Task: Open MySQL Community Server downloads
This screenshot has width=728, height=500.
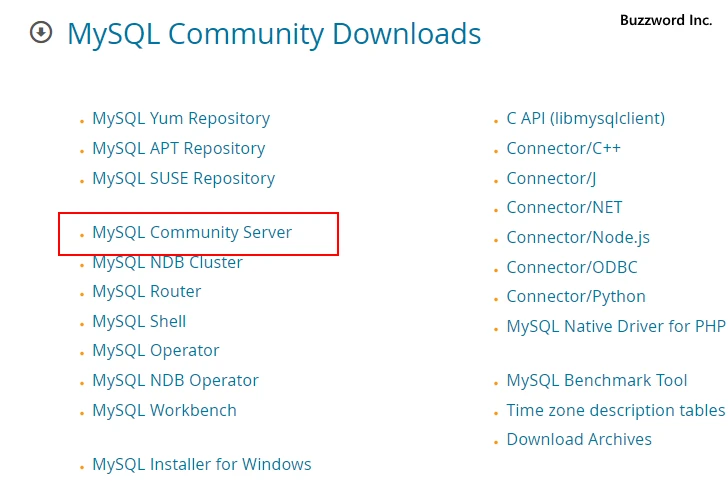Action: 192,232
